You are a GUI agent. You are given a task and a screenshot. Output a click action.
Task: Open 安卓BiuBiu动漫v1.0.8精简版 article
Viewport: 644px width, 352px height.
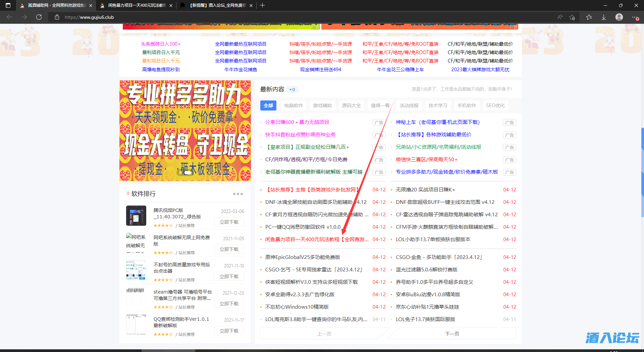[428, 295]
